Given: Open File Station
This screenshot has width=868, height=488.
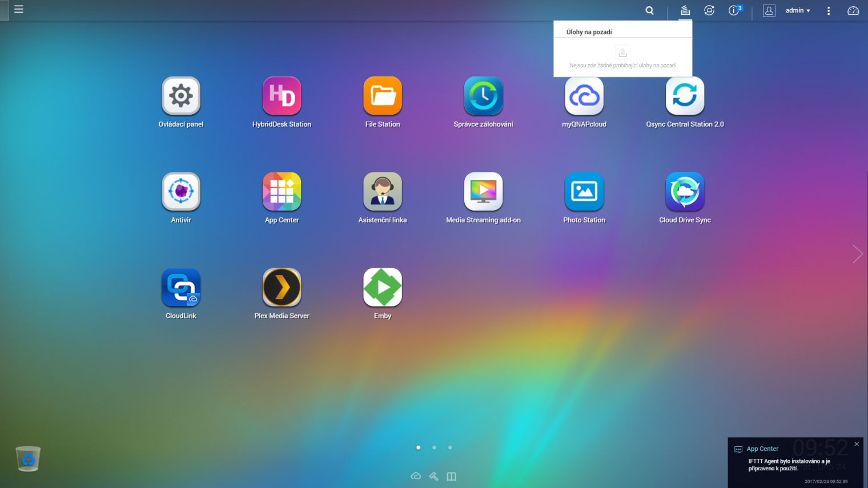Looking at the screenshot, I should (383, 96).
